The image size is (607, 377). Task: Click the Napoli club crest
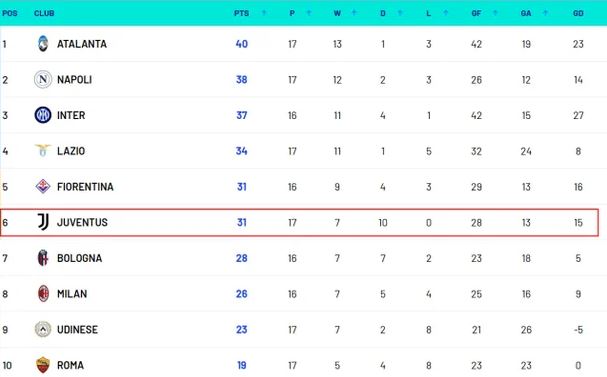tap(43, 79)
